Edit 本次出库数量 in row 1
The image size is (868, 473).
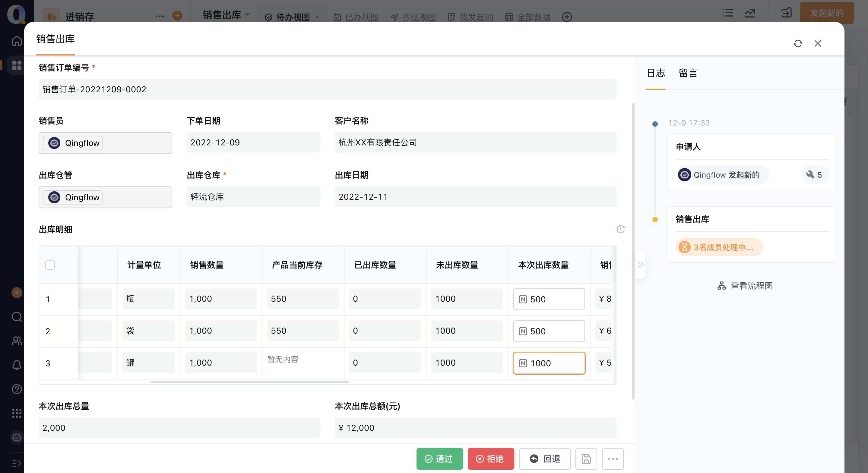coord(549,299)
